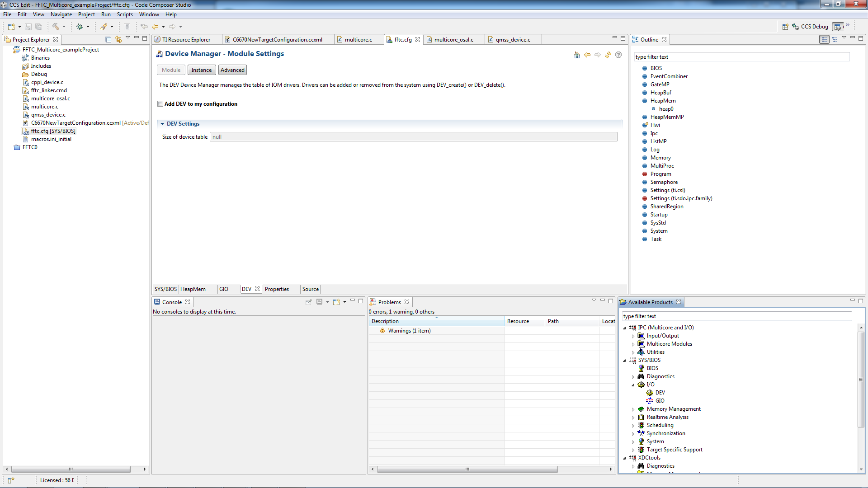Switch to the multicore_osal.c editor tab

point(453,40)
